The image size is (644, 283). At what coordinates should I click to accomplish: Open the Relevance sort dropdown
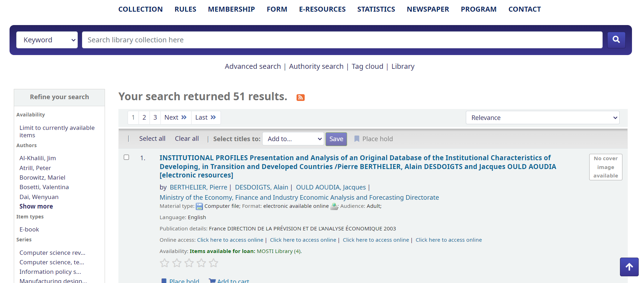542,118
